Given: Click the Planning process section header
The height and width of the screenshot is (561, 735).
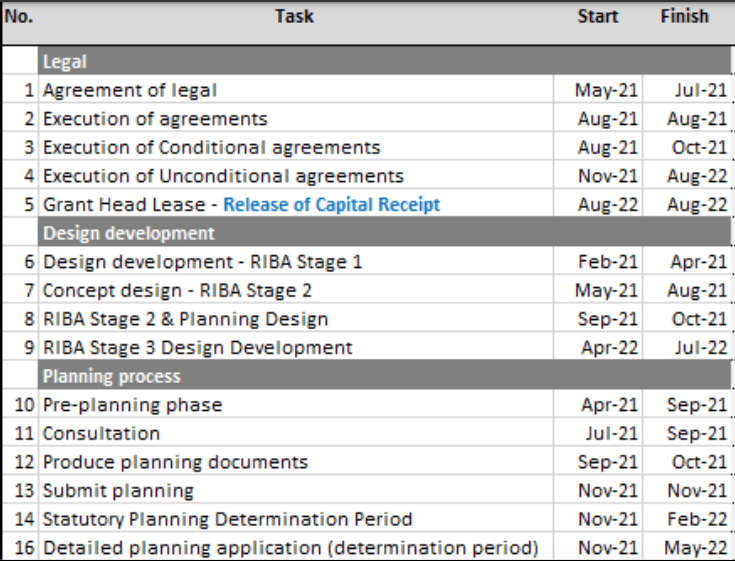Looking at the screenshot, I should coord(111,376).
